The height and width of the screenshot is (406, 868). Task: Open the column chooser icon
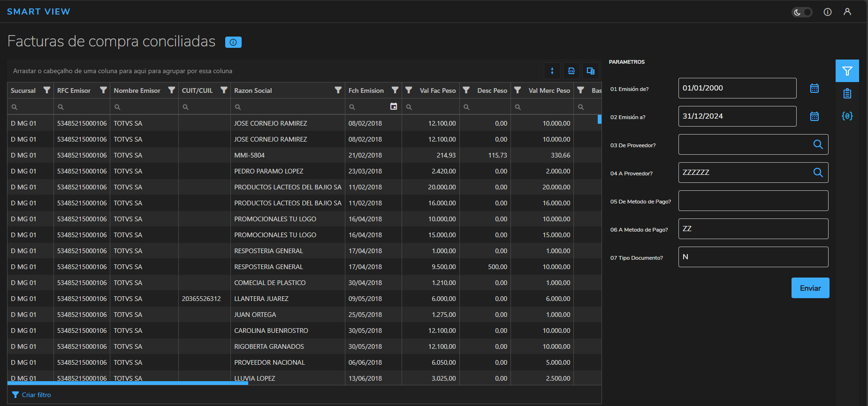(x=590, y=71)
